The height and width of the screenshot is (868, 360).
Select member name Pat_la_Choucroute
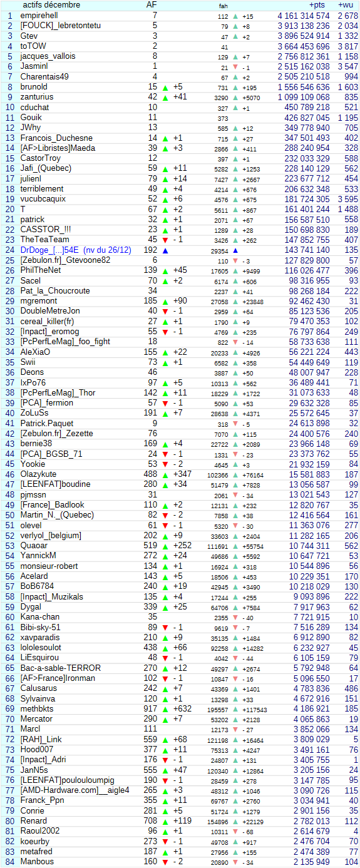click(54, 291)
